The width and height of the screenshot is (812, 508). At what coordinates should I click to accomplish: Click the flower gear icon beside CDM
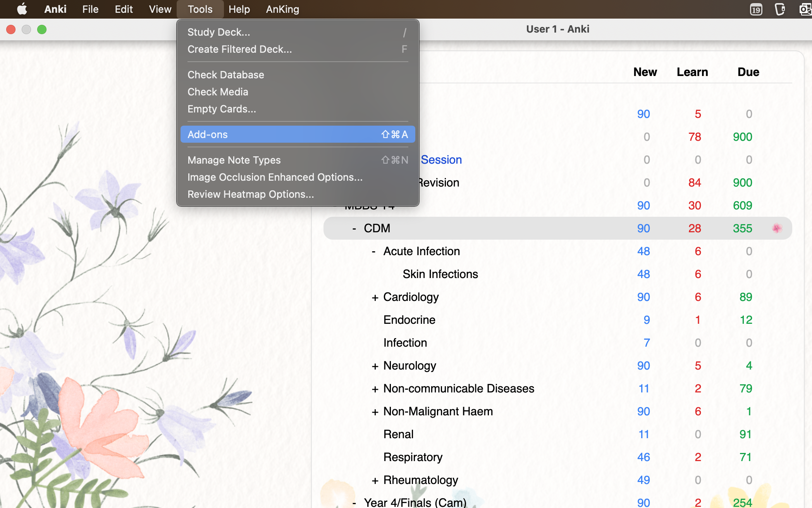point(776,228)
